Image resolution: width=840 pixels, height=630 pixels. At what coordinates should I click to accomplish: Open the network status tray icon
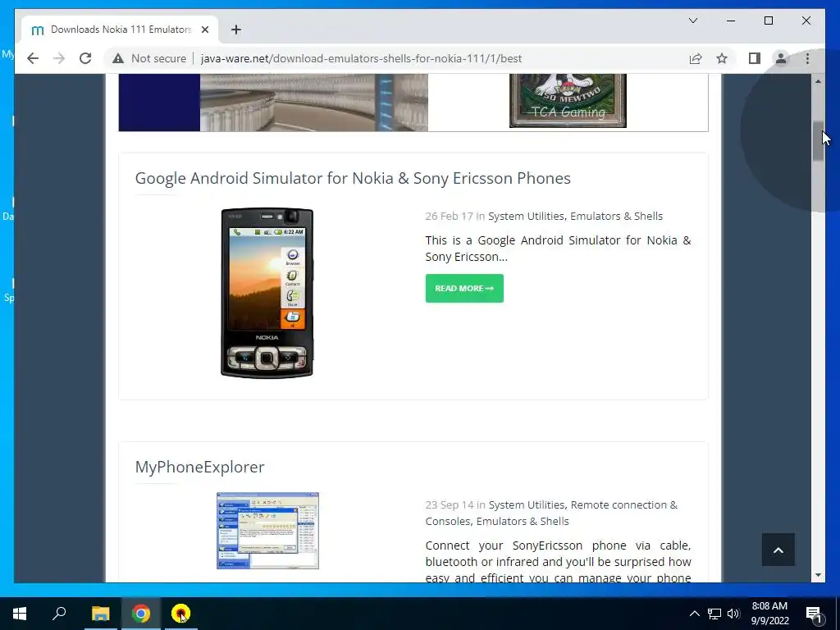coord(714,614)
